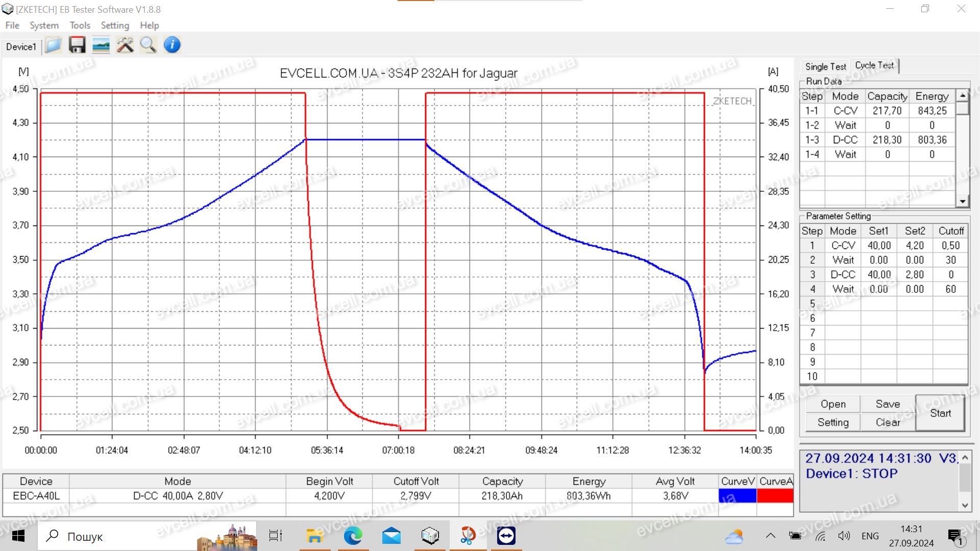Image resolution: width=980 pixels, height=551 pixels.
Task: Click device name EBC-A40L
Action: pos(36,496)
